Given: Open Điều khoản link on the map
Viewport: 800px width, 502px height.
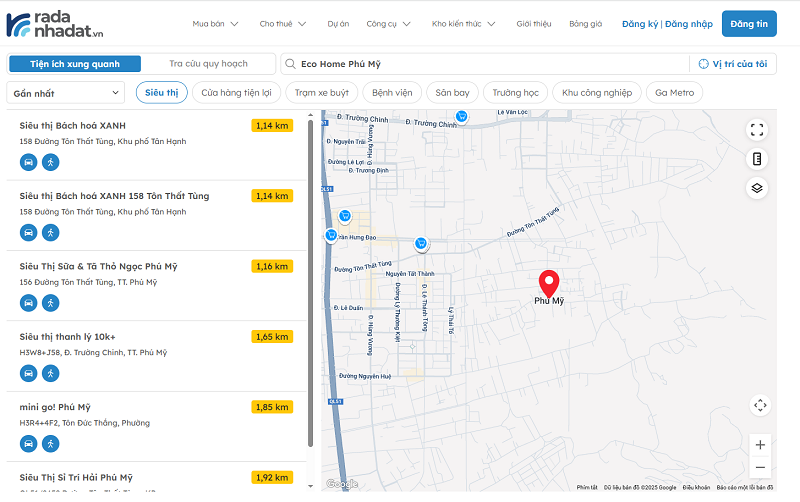Looking at the screenshot, I should (696, 488).
